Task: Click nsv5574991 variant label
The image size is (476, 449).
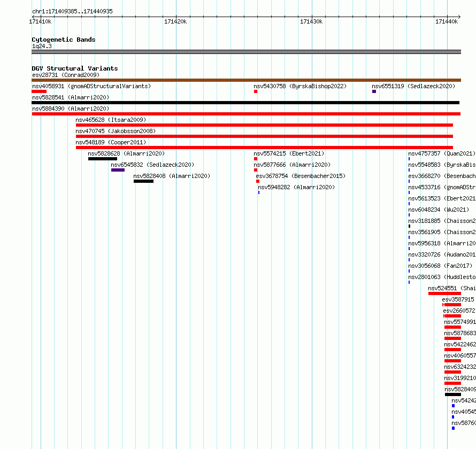Action: pyautogui.click(x=460, y=322)
